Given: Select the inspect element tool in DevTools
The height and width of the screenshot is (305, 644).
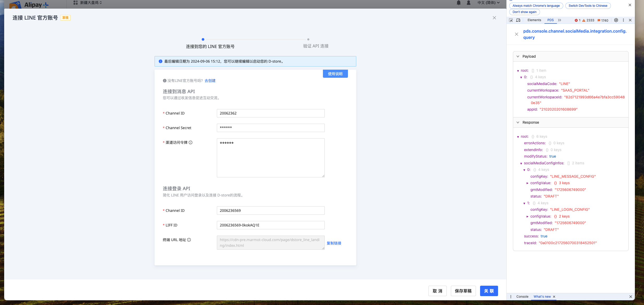Looking at the screenshot, I should [511, 20].
